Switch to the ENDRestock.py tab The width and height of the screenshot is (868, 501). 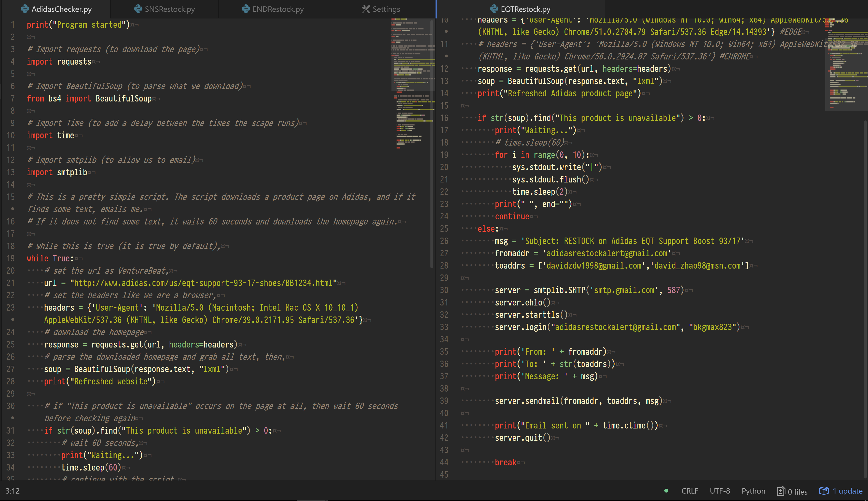point(278,9)
